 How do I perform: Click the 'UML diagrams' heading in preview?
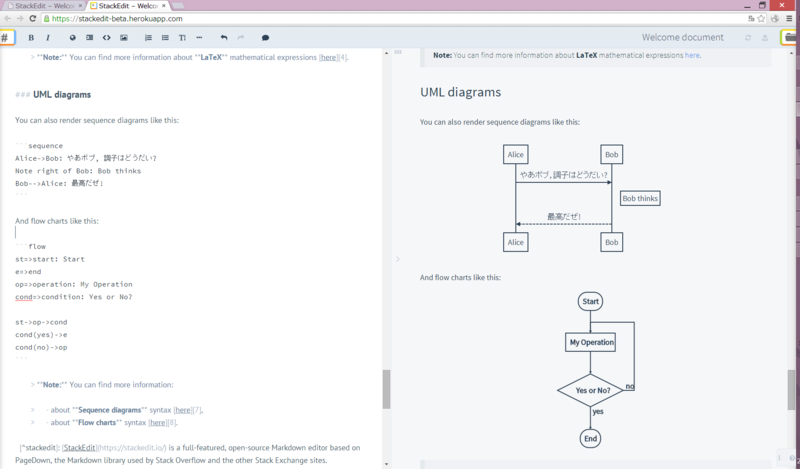460,92
